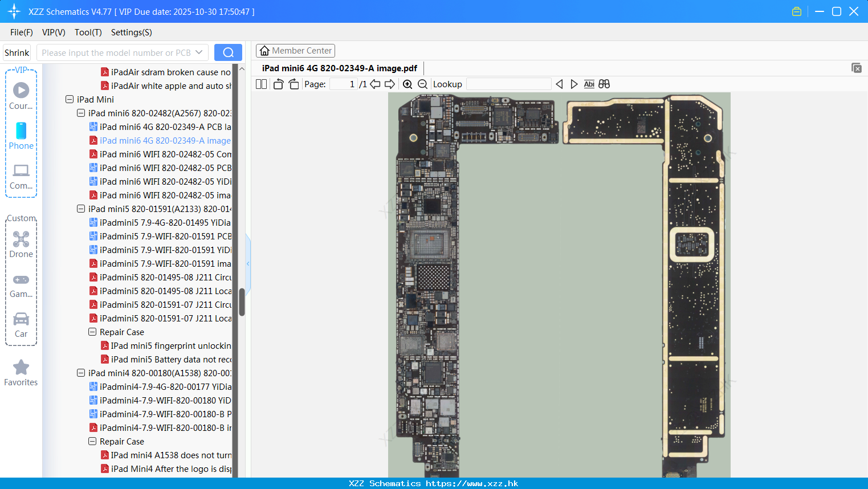Open iPad mini6 WIFI 820-02482-05 Con file

pyautogui.click(x=165, y=154)
